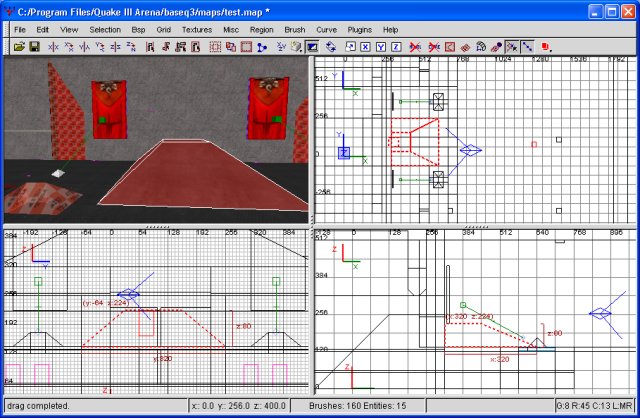Screen dimensions: 640x418
Task: Open the Show entities as dropdown
Action: [x=546, y=47]
